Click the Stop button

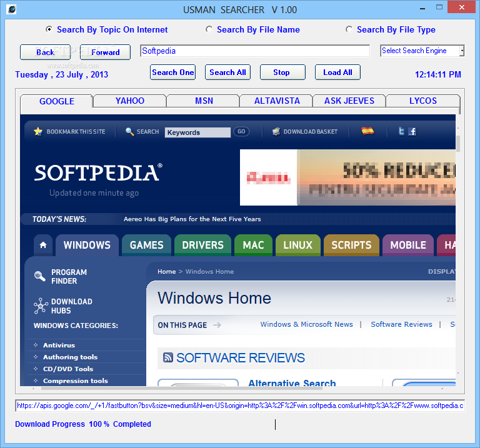282,72
